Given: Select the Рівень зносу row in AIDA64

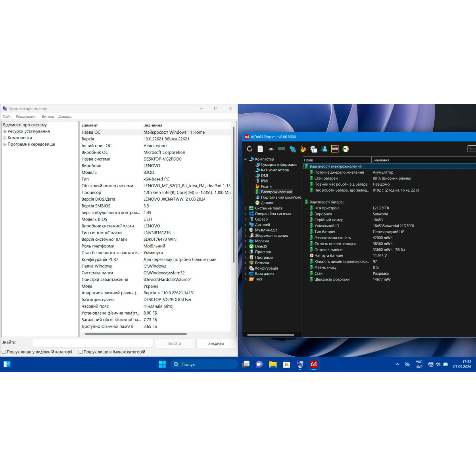Looking at the screenshot, I should click(389, 267).
